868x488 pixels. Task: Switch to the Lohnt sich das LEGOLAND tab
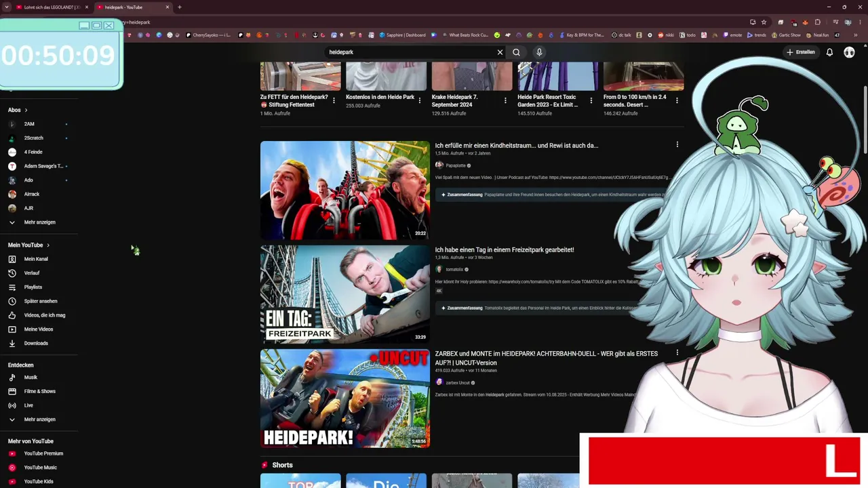coord(52,7)
